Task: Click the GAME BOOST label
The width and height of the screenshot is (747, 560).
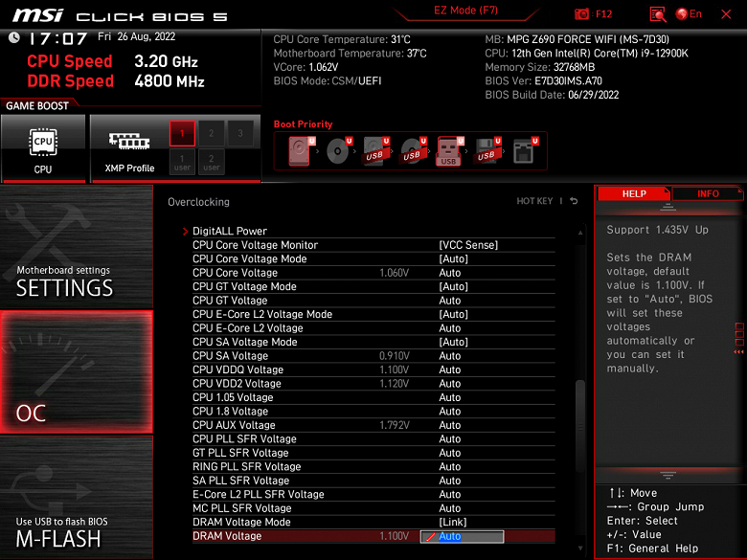Action: pyautogui.click(x=37, y=105)
